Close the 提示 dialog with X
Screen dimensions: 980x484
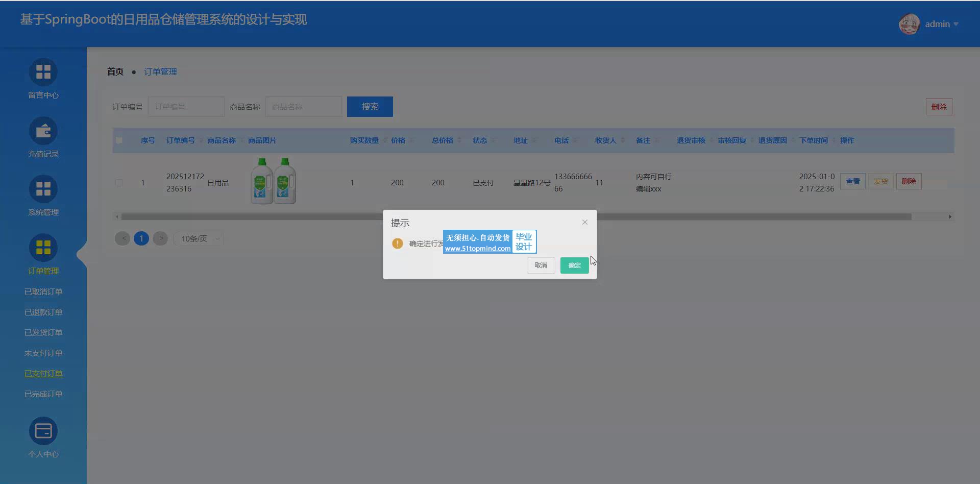(585, 222)
